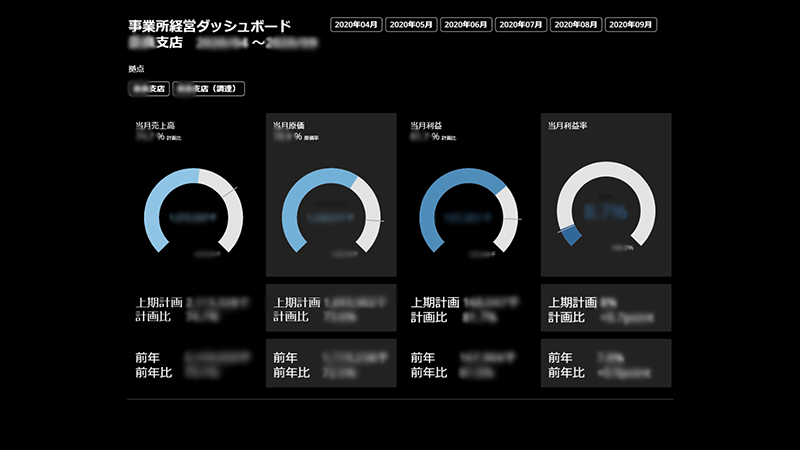The width and height of the screenshot is (800, 450).
Task: Click 上期計画 card under 当月売上高
Action: pyautogui.click(x=194, y=308)
